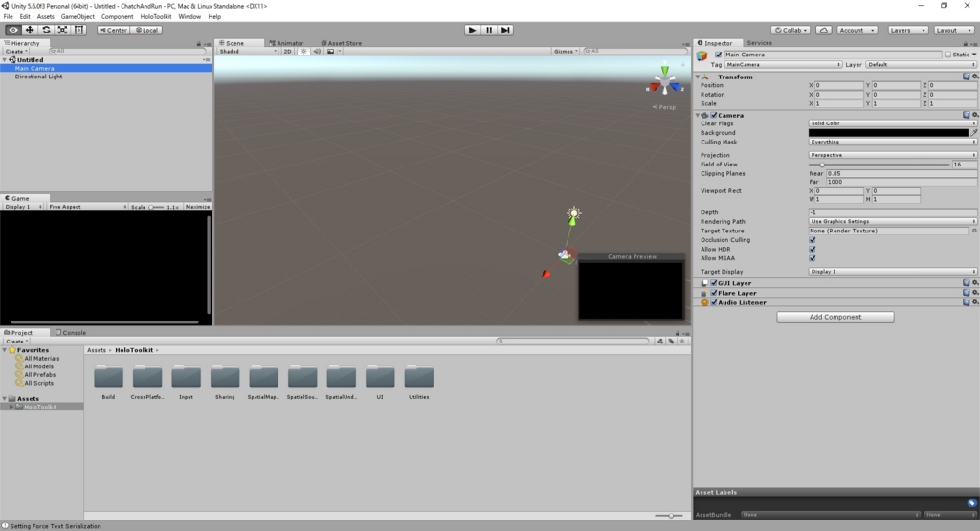This screenshot has height=531, width=980.
Task: Click the Pause button
Action: (489, 30)
